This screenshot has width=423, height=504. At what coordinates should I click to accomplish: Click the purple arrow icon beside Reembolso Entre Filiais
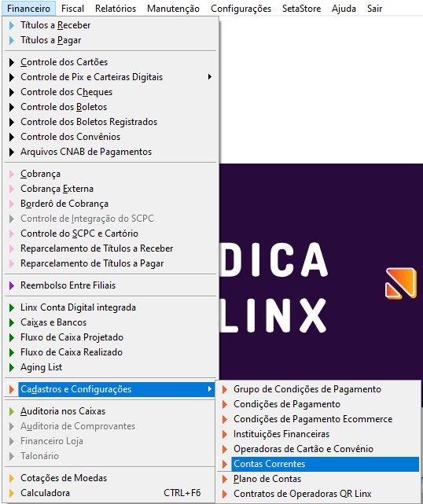tap(12, 285)
